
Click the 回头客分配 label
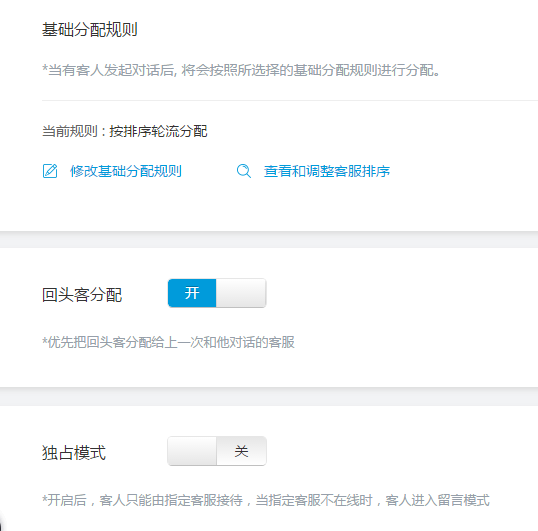[x=82, y=295]
